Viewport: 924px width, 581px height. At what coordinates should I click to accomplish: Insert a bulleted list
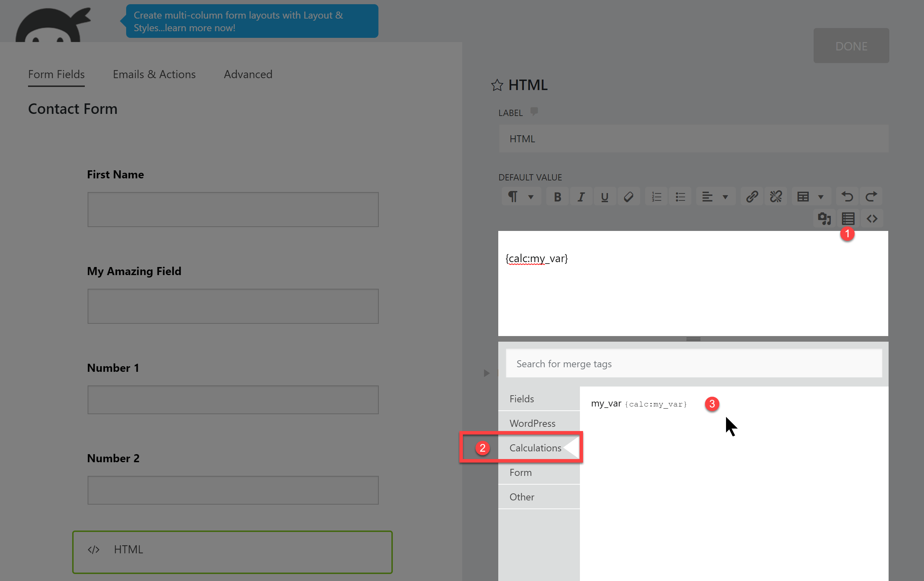(680, 197)
